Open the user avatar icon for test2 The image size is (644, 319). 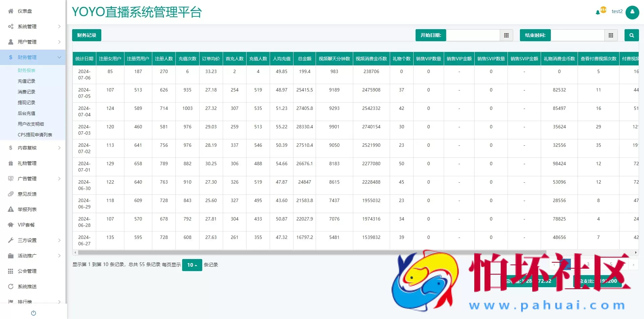pos(632,12)
